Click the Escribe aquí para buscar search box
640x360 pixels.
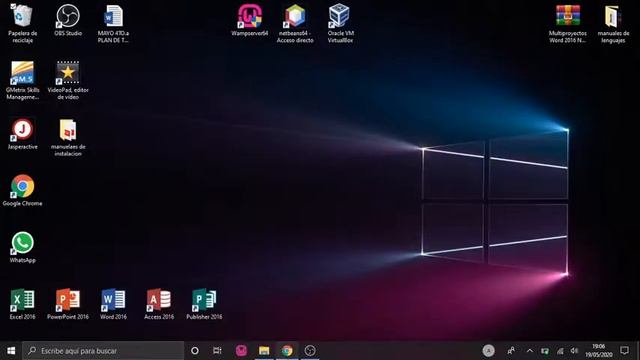103,351
